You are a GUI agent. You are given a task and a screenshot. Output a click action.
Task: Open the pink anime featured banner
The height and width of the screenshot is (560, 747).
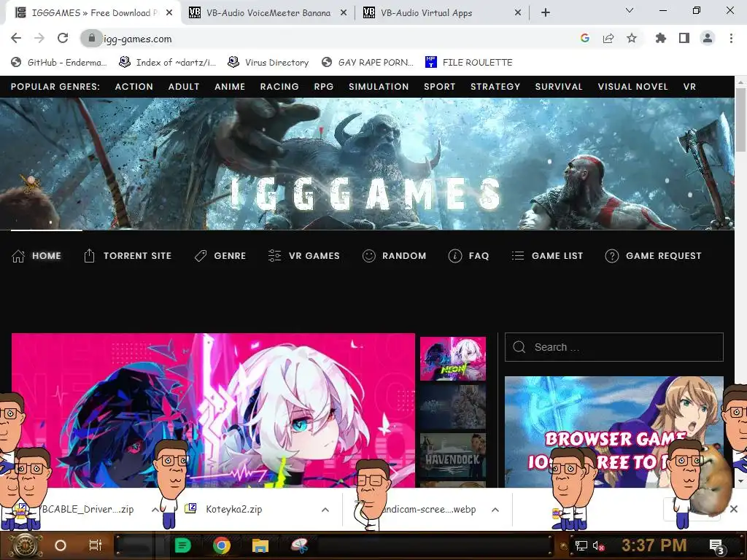[213, 410]
